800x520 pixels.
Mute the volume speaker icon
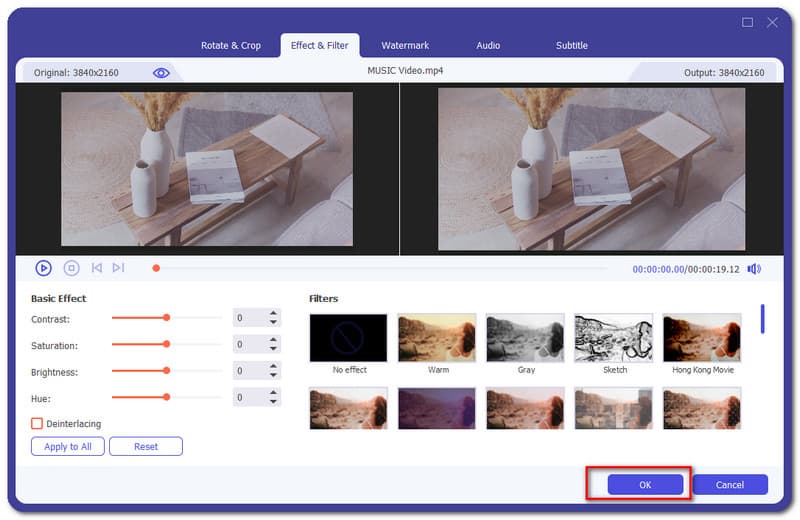754,269
